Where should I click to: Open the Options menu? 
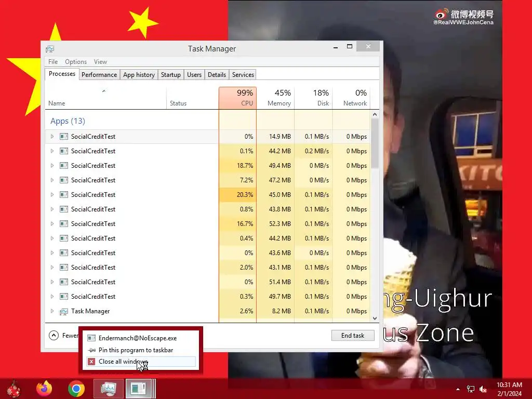[76, 62]
